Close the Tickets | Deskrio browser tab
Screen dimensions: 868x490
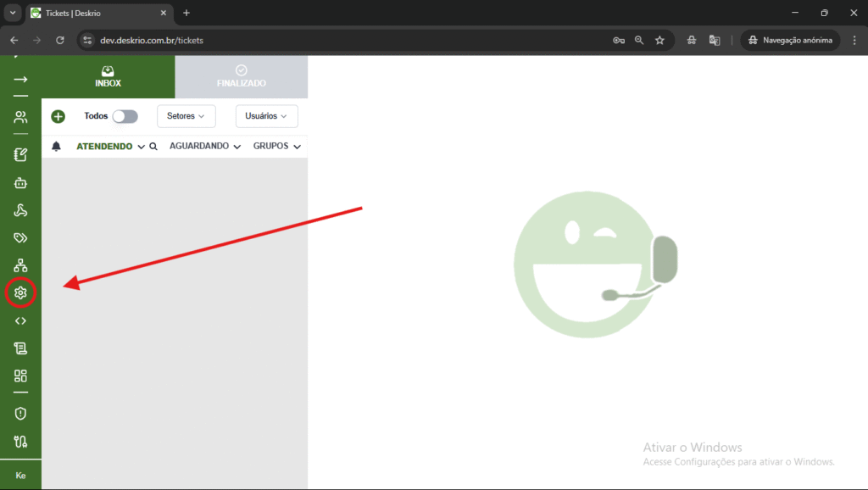coord(164,13)
